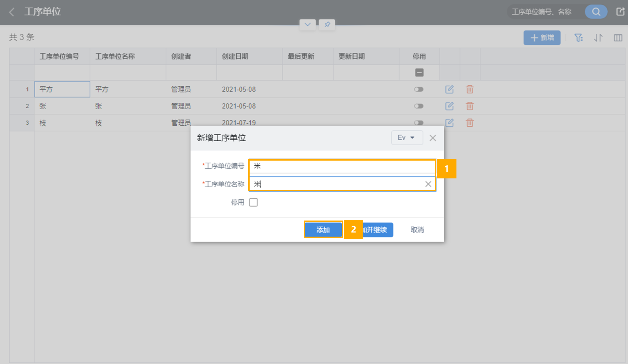This screenshot has height=364, width=628.
Task: Click the filter box under 工序单位名称
Action: 128,73
